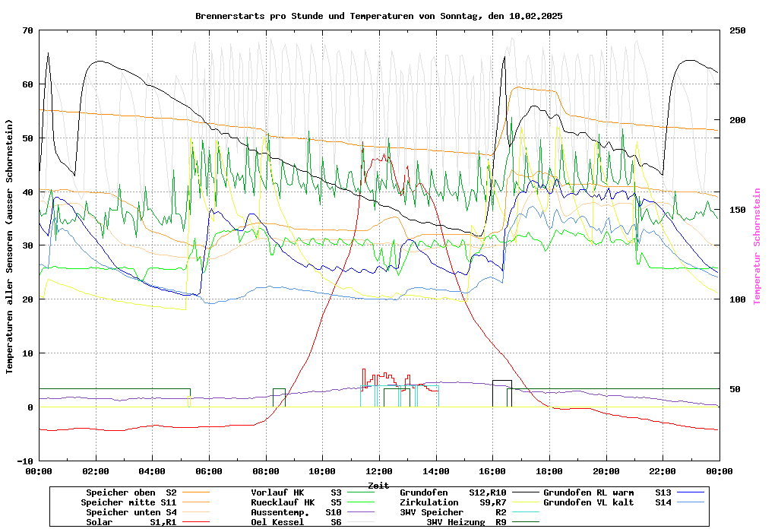Click the 'Speicher oben S2' legend entry
The image size is (778, 532).
131,492
